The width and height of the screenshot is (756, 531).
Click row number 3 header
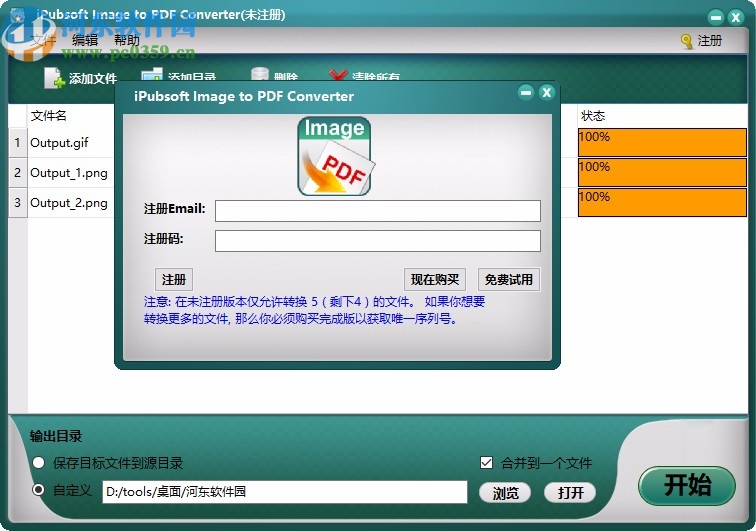pos(18,203)
